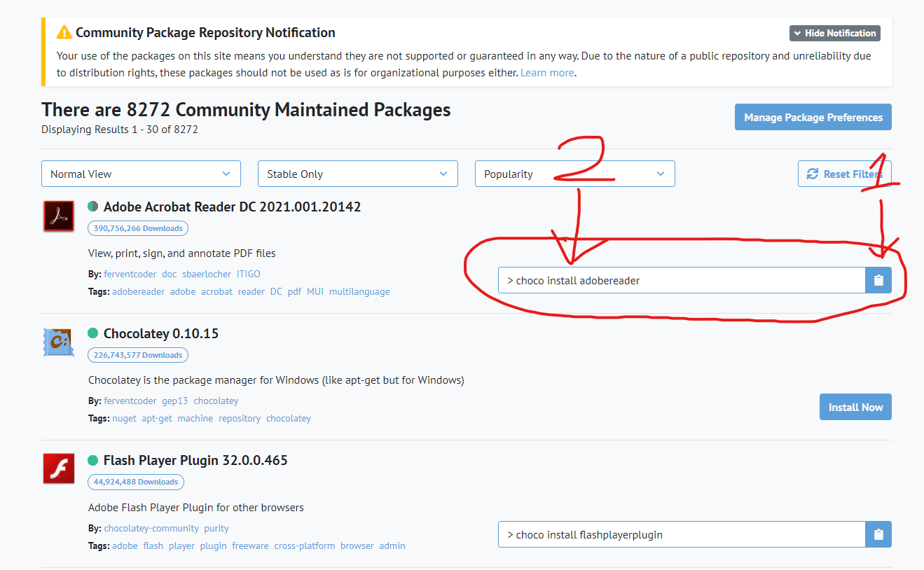The image size is (924, 570).
Task: Click the DC tag
Action: (x=276, y=291)
